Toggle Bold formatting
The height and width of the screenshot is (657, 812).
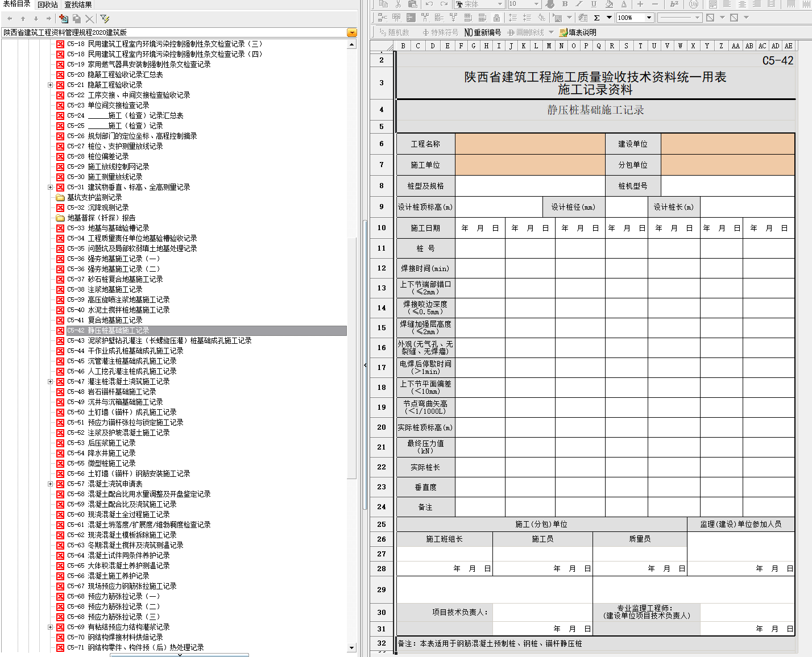(x=565, y=4)
